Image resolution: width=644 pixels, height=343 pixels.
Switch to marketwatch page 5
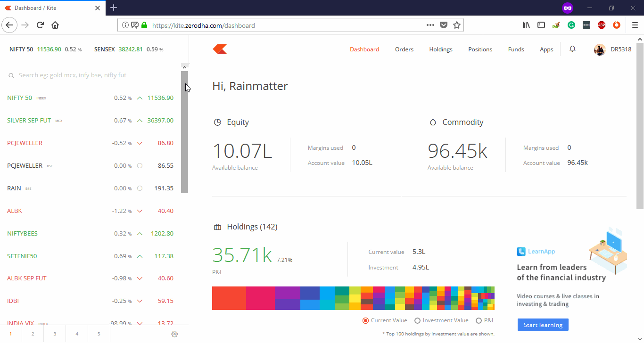tap(99, 334)
